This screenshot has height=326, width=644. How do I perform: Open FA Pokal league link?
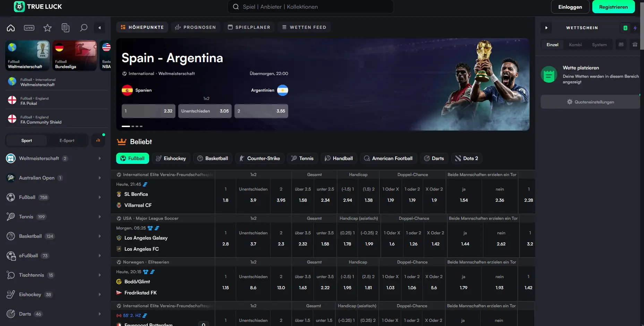(x=57, y=101)
